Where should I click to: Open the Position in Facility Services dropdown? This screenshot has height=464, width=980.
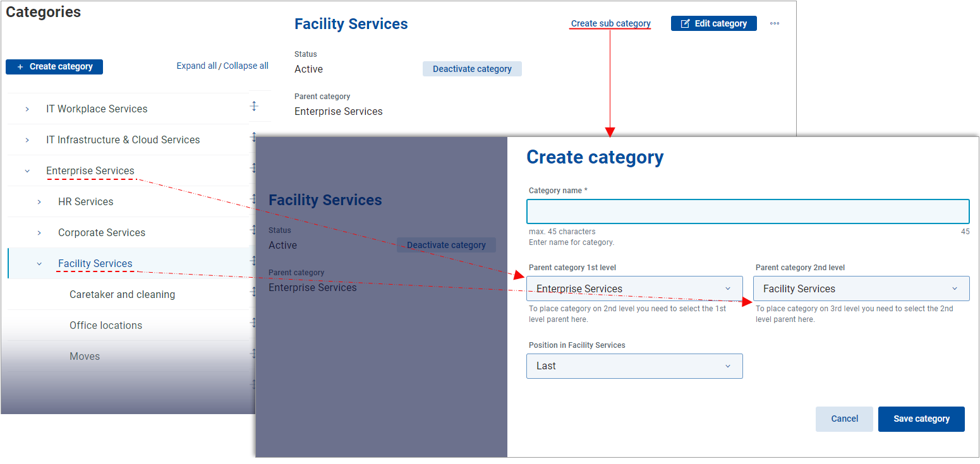point(634,366)
